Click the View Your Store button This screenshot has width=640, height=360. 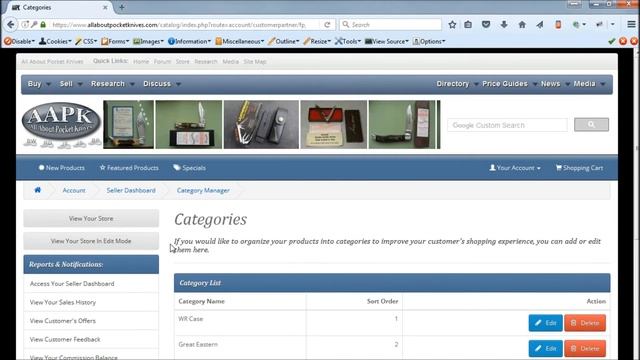pyautogui.click(x=91, y=218)
